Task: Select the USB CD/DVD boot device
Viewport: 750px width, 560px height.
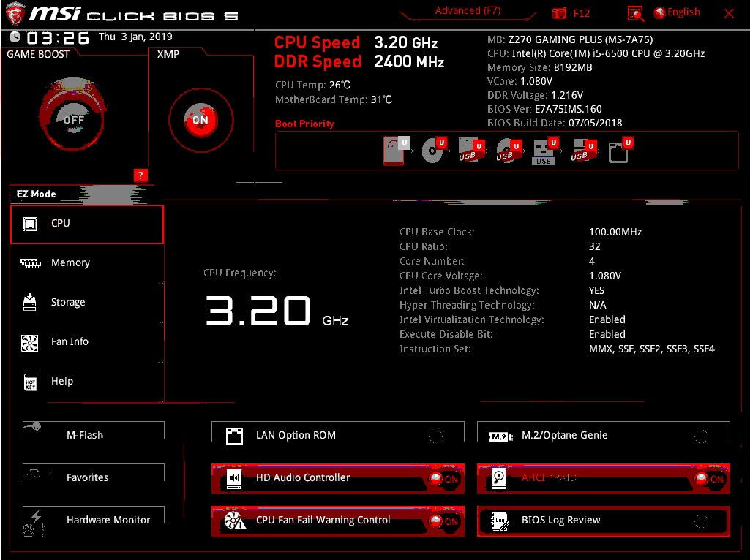Action: 508,151
